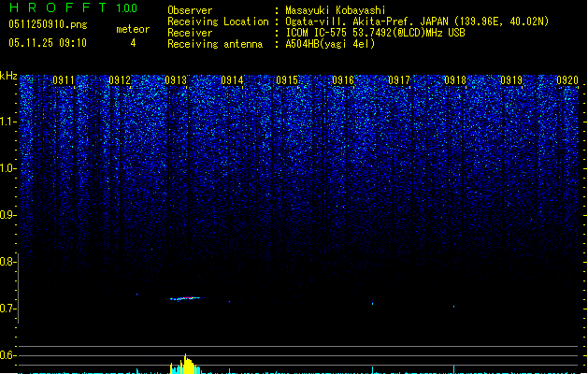Click the 0914 time marker
This screenshot has height=374, width=588.
click(x=232, y=80)
